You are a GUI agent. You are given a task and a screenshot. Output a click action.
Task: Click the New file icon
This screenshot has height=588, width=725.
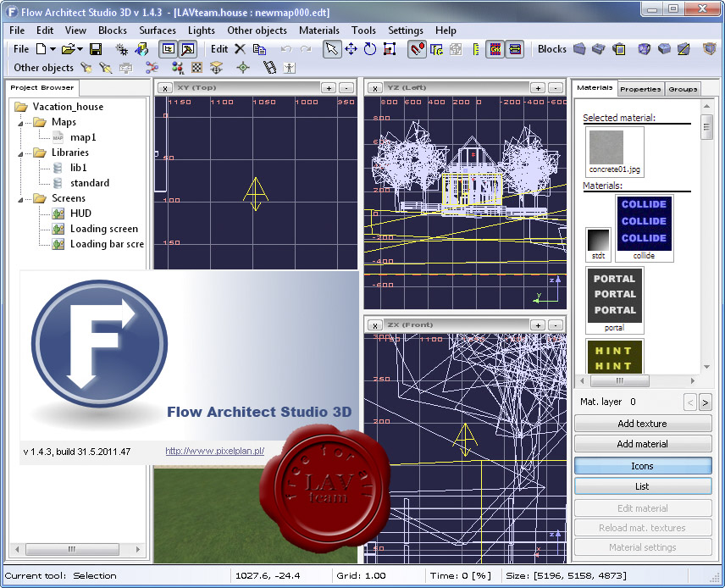[x=42, y=49]
